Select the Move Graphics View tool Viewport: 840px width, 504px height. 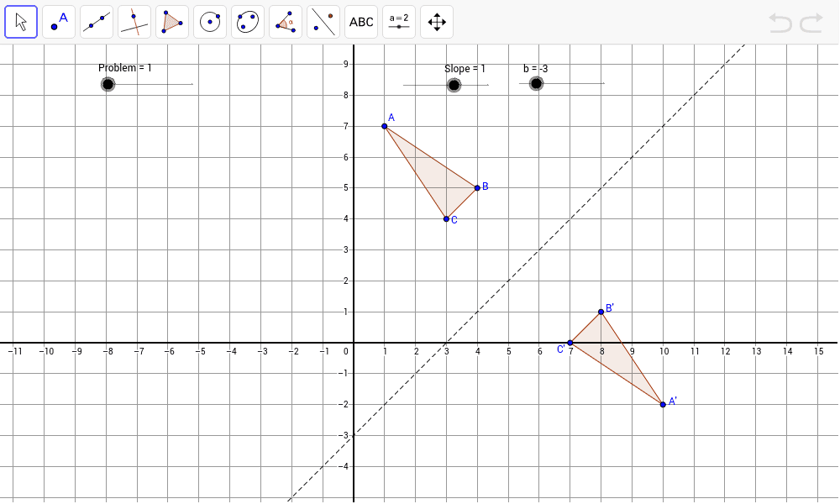pos(436,21)
